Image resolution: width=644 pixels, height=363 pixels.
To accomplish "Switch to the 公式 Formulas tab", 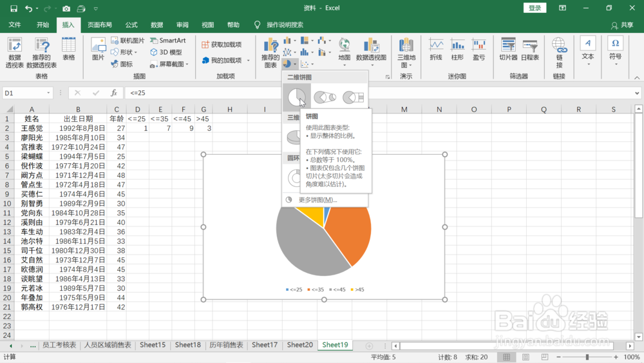I will pyautogui.click(x=131, y=25).
